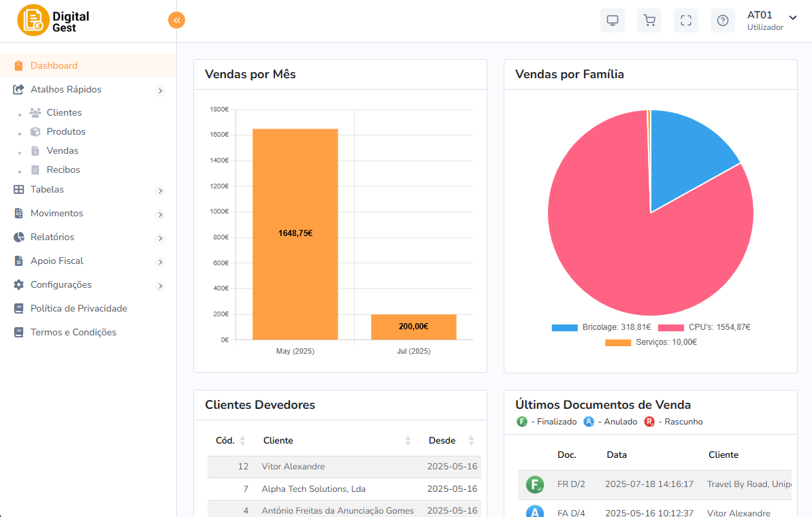
Task: Open the AT01 user dropdown
Action: tap(771, 20)
